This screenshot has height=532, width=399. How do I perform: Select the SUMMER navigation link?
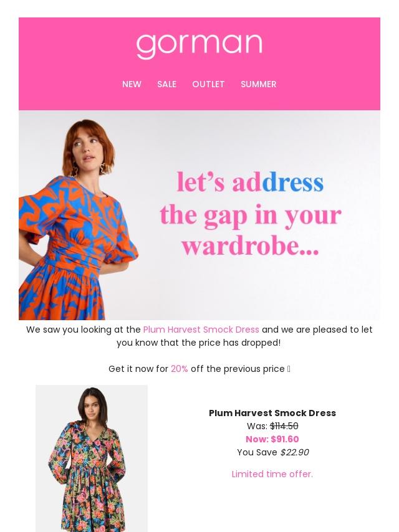tap(259, 84)
